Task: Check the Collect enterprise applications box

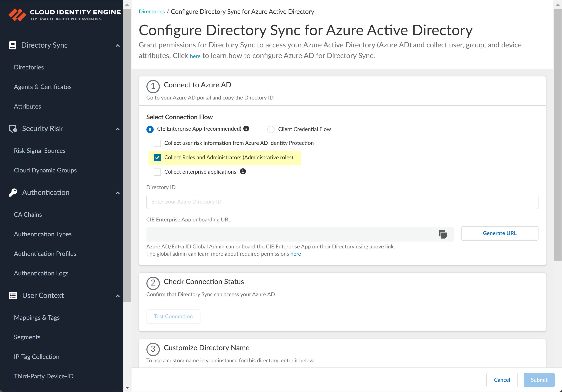Action: coord(157,172)
